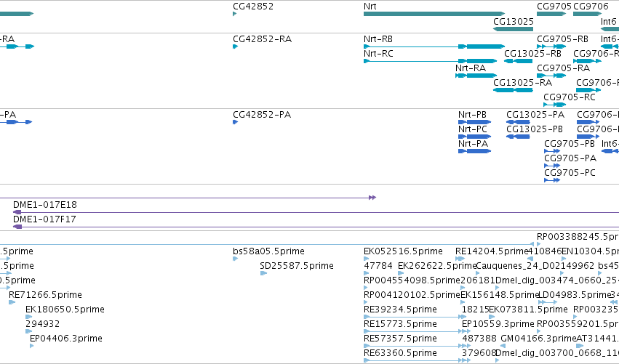This screenshot has height=364, width=619.
Task: Select the RE15773.5prime EST label
Action: coord(400,324)
